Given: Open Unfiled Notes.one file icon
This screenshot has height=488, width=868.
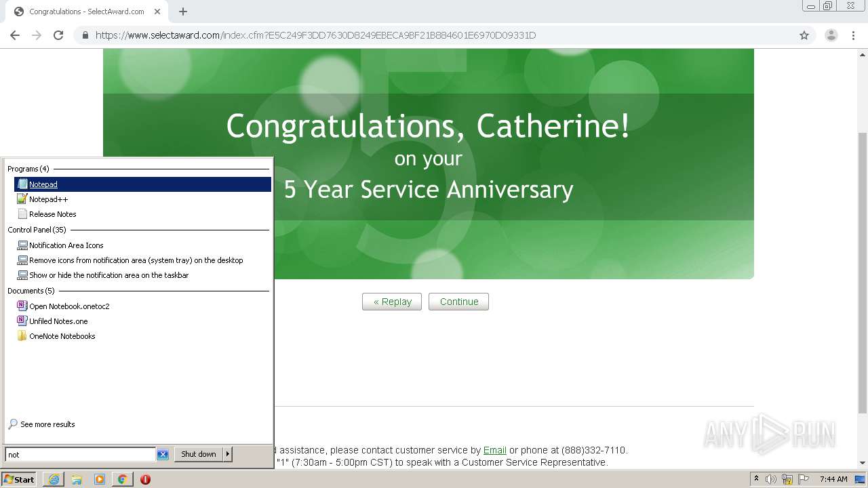Looking at the screenshot, I should 22,321.
